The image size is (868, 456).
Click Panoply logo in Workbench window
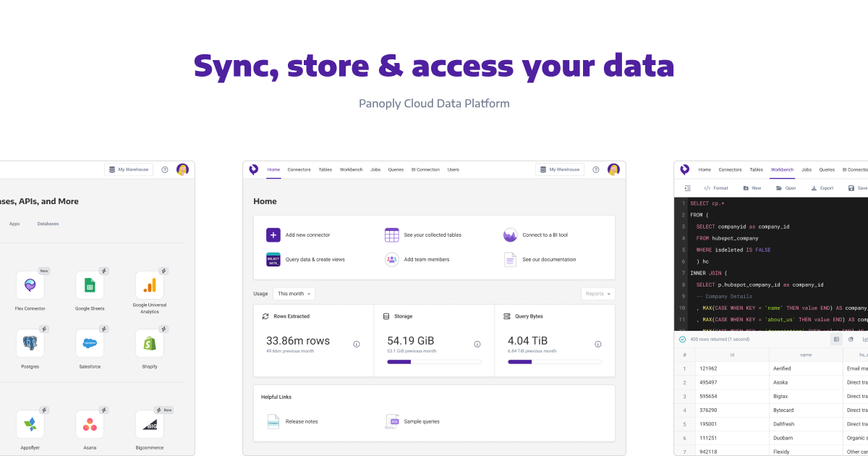coord(684,169)
